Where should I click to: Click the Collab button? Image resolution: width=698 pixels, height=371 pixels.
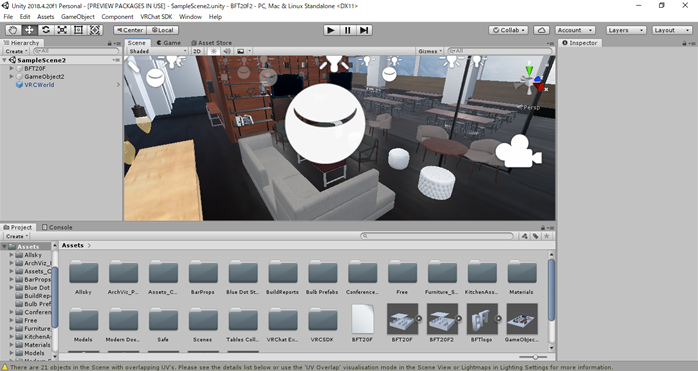click(508, 30)
